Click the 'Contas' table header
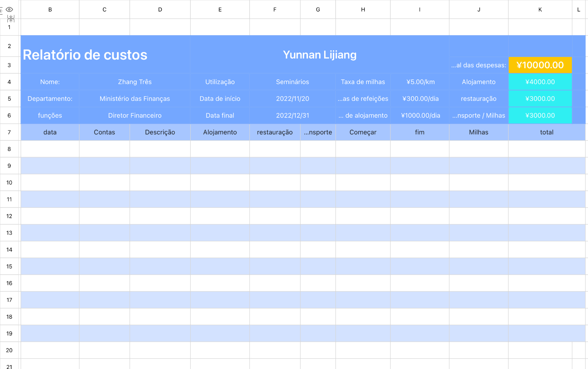 coord(104,132)
